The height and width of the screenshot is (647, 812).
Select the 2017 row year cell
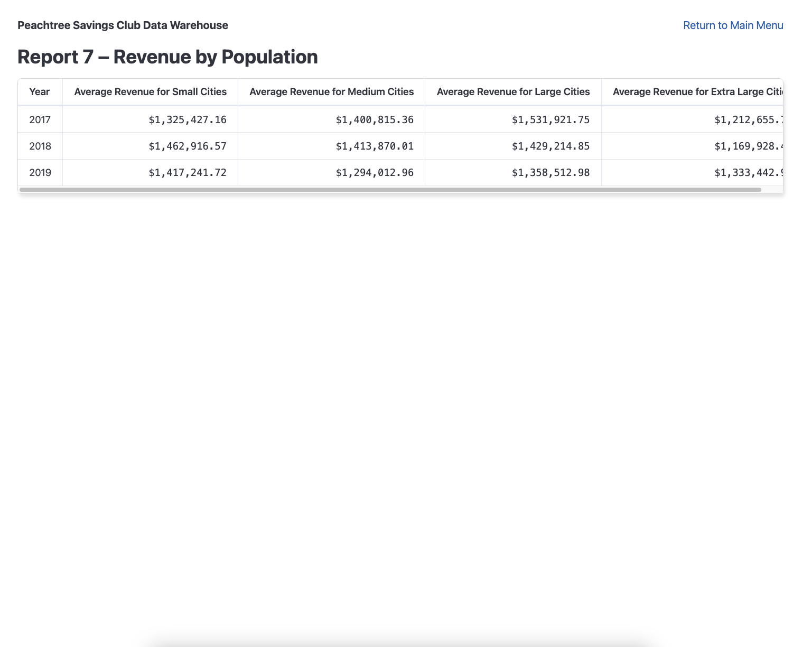tap(40, 119)
